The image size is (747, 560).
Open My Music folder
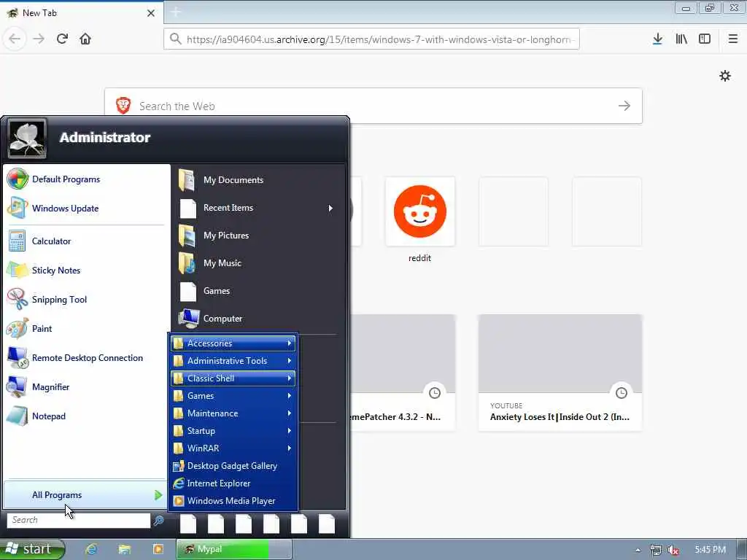click(x=258, y=262)
